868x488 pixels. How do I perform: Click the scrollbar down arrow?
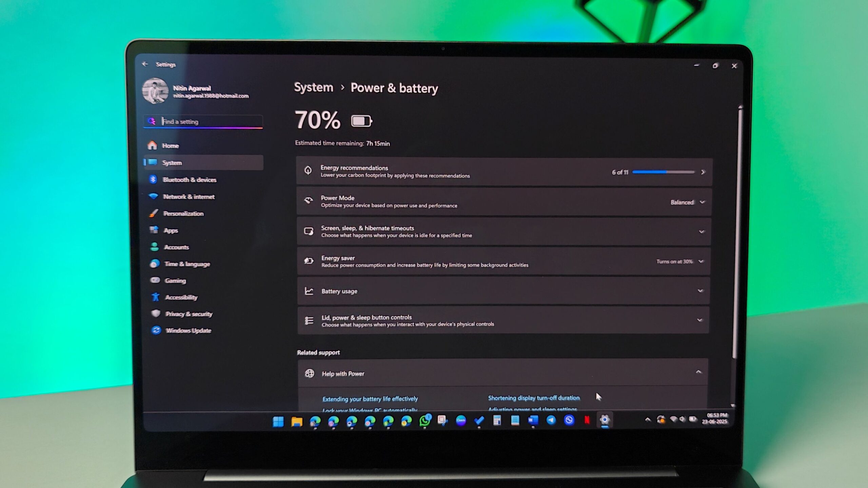[x=733, y=406]
